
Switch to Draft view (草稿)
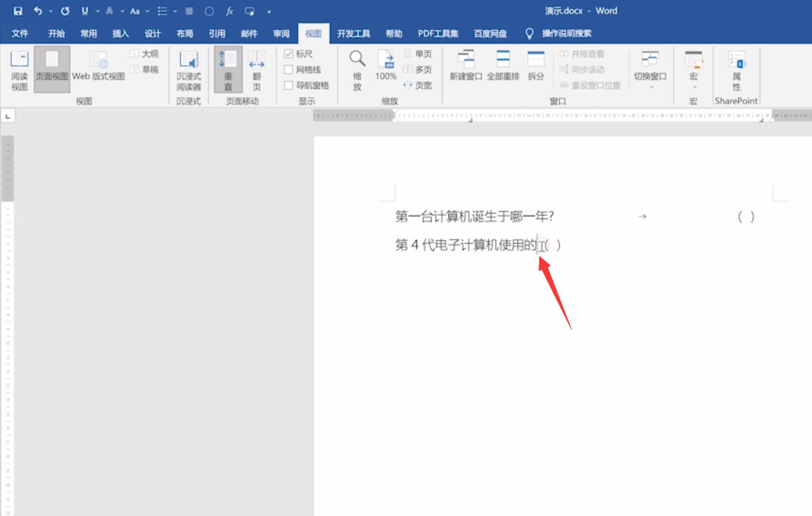click(144, 70)
